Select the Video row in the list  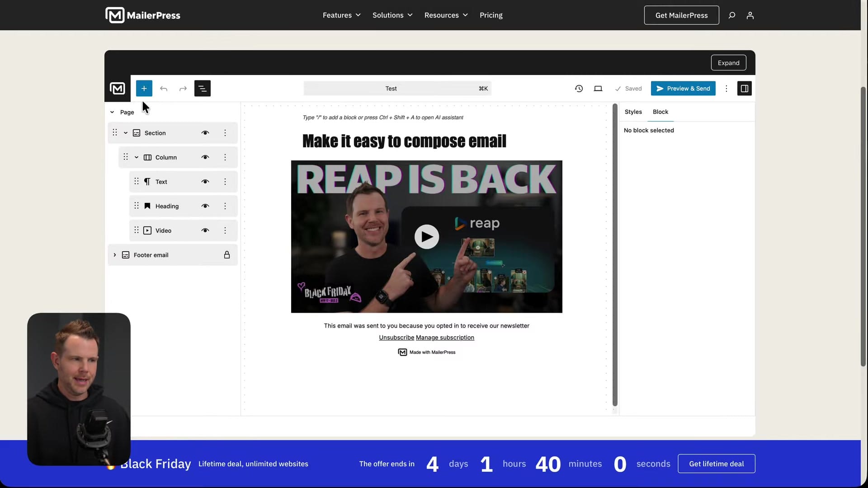pyautogui.click(x=184, y=230)
